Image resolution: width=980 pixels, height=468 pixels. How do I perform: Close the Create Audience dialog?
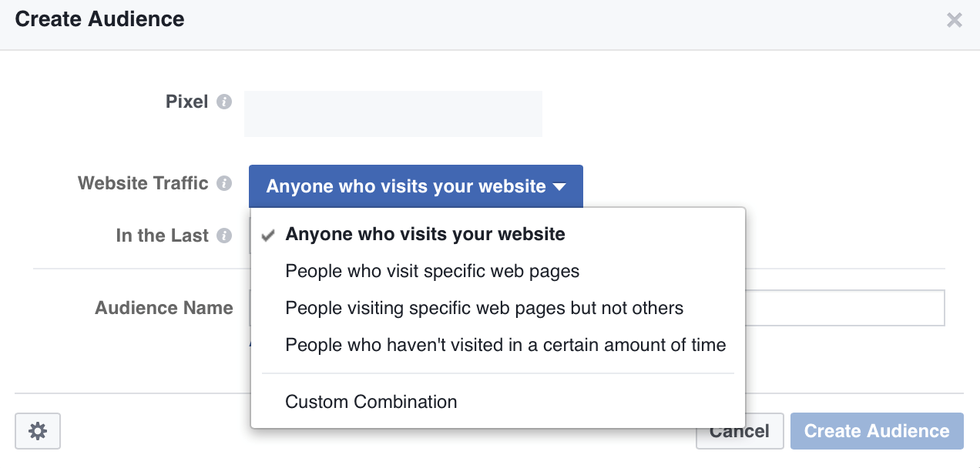pyautogui.click(x=955, y=20)
